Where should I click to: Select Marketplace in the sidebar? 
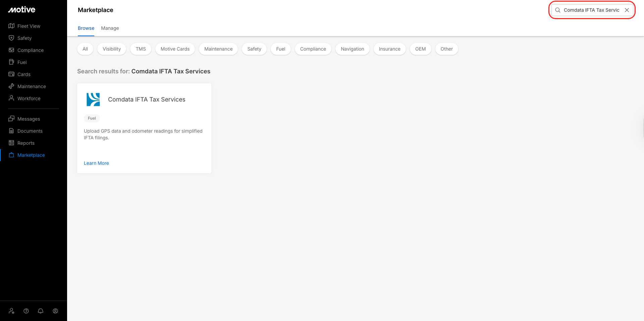click(31, 155)
